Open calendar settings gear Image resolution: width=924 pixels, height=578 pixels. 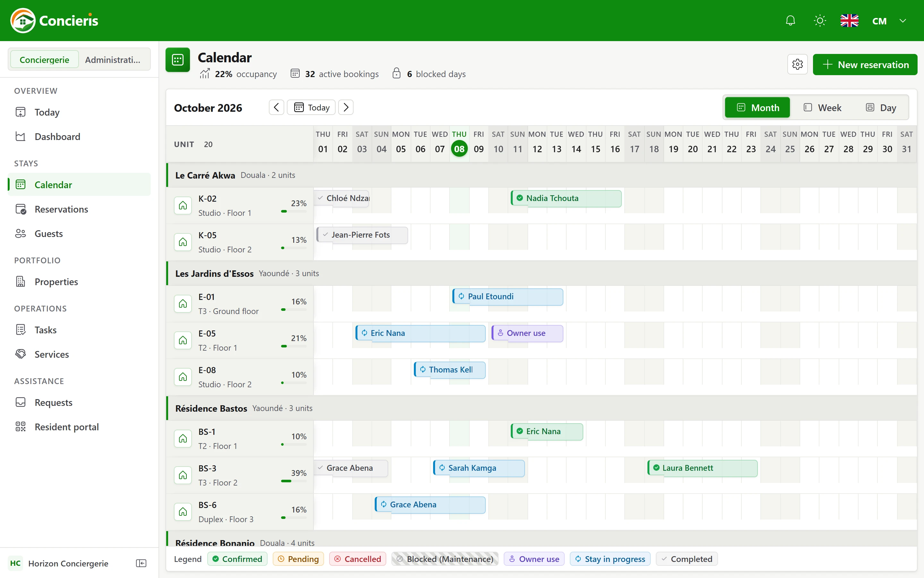click(797, 64)
